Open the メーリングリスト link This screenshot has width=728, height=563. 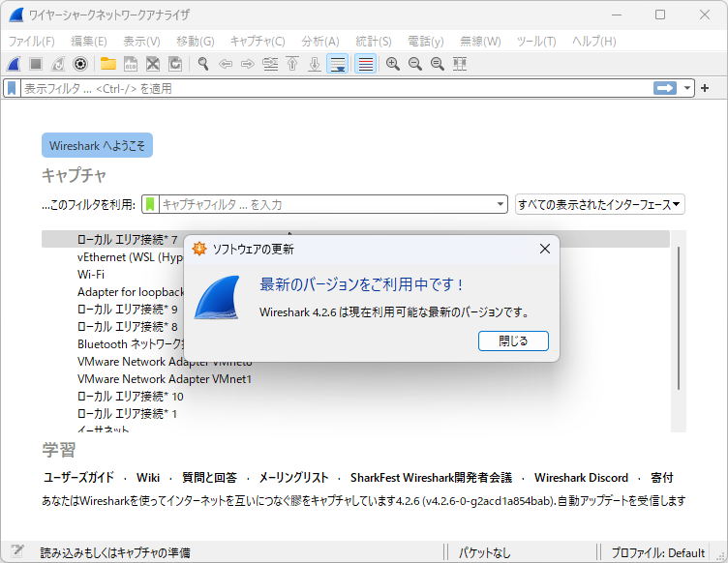pyautogui.click(x=293, y=477)
